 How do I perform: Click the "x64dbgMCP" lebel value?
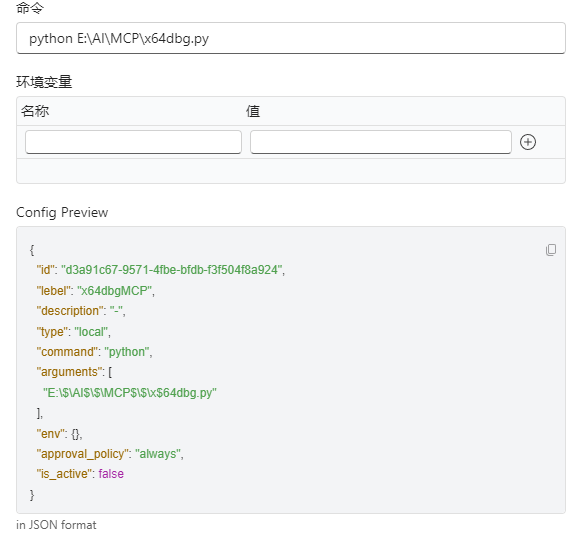115,291
